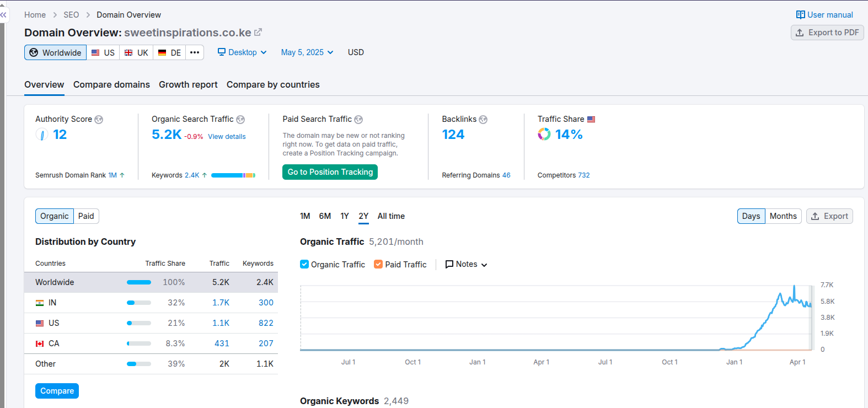The image size is (868, 408).
Task: Click up arrow beside Semrush Domain Rank 1M
Action: point(122,175)
